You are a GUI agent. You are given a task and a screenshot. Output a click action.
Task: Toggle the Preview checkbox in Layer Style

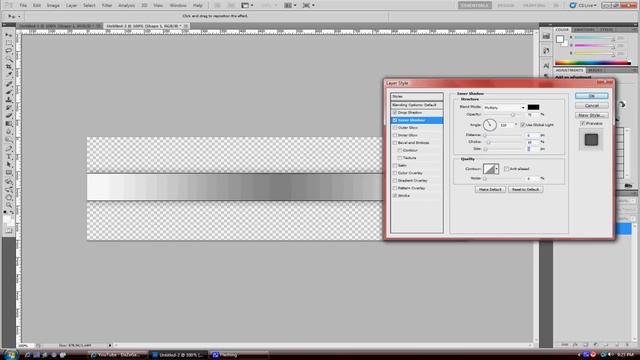(583, 123)
